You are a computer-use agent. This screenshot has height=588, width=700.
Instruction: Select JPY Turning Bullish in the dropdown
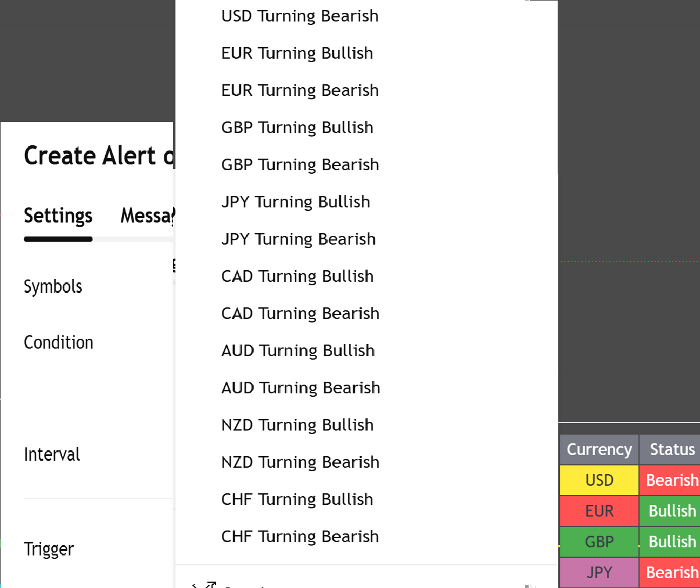point(296,202)
